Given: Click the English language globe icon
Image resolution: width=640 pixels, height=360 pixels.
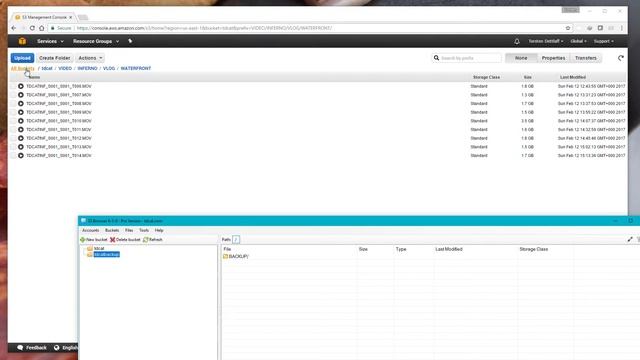Looking at the screenshot, I should coord(57,348).
